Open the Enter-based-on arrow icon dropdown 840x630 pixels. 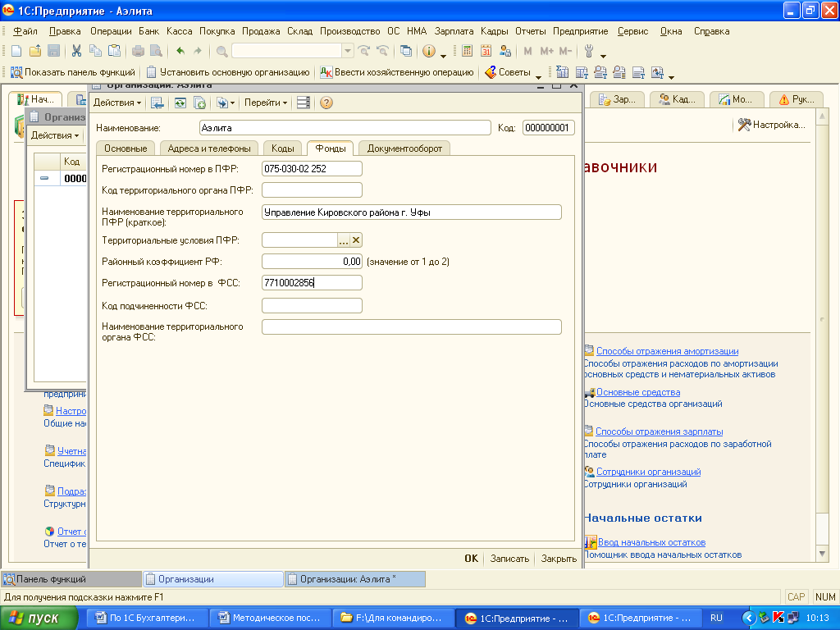click(x=226, y=103)
